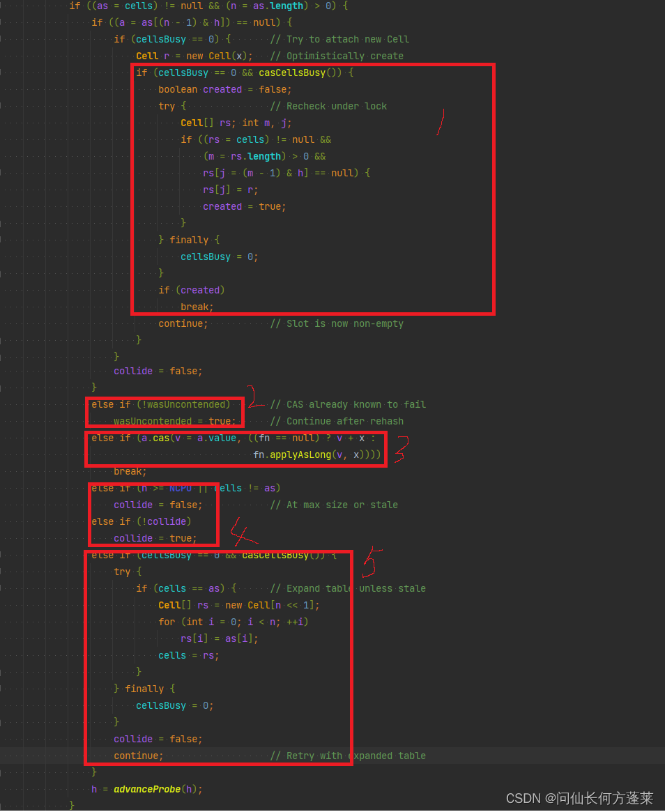
Task: Click the assignment 'rs[j] = r;'
Action: click(x=231, y=190)
